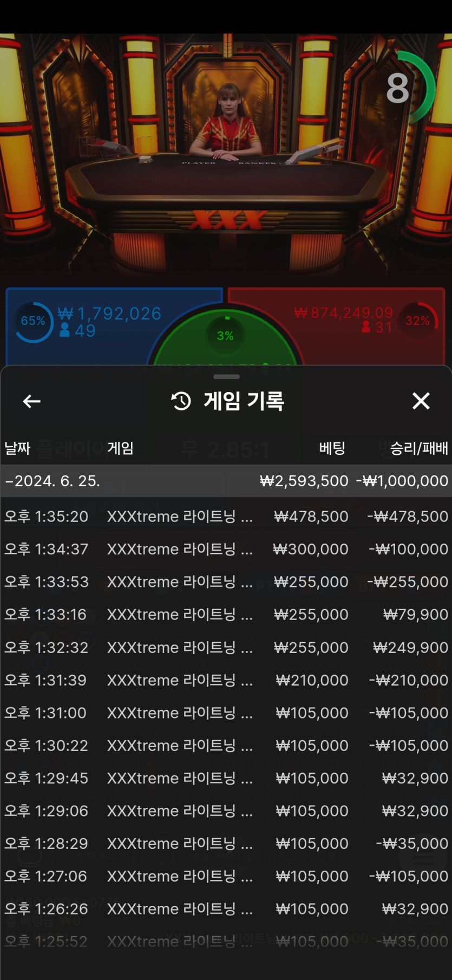Open the 1:30:22 game record
The height and width of the screenshot is (980, 452).
click(226, 746)
